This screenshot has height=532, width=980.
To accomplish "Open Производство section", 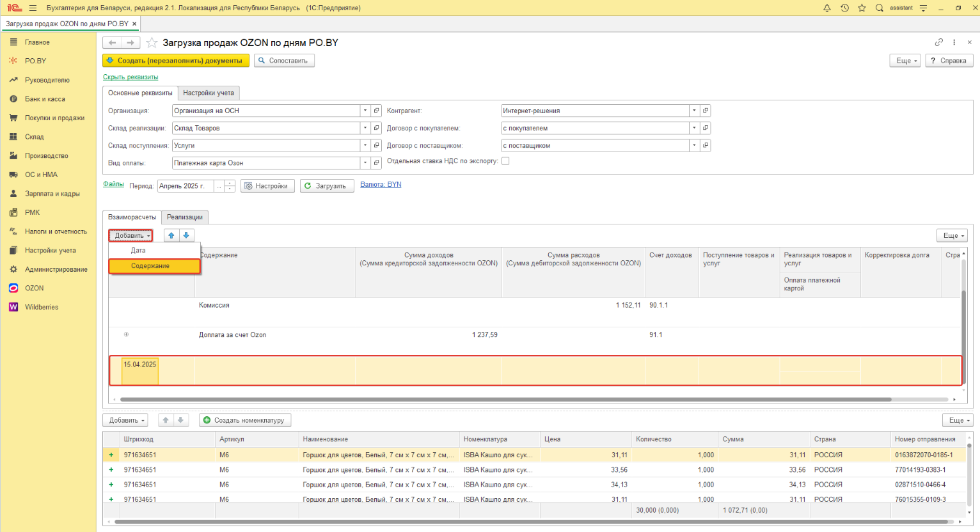I will [x=48, y=155].
